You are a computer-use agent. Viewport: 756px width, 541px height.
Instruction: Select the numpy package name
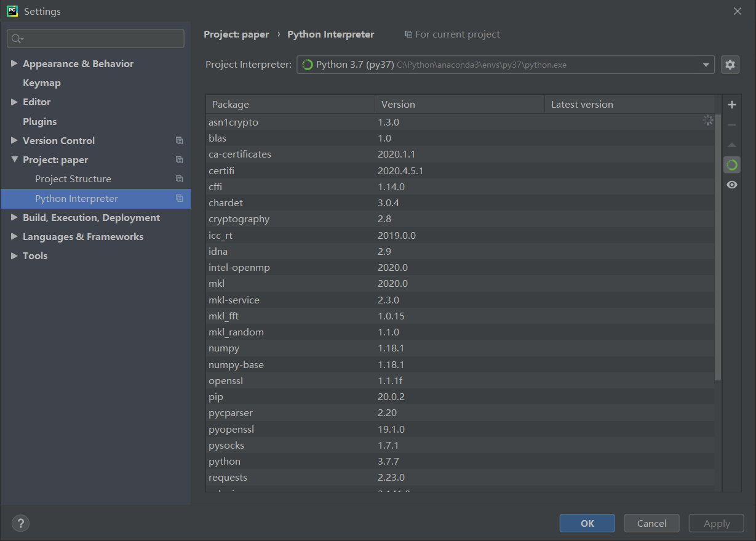point(224,348)
